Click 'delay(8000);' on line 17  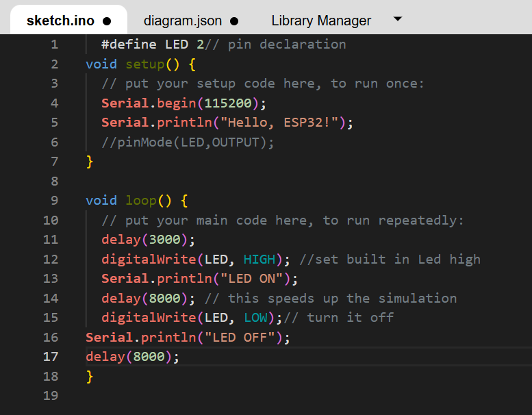tap(132, 357)
